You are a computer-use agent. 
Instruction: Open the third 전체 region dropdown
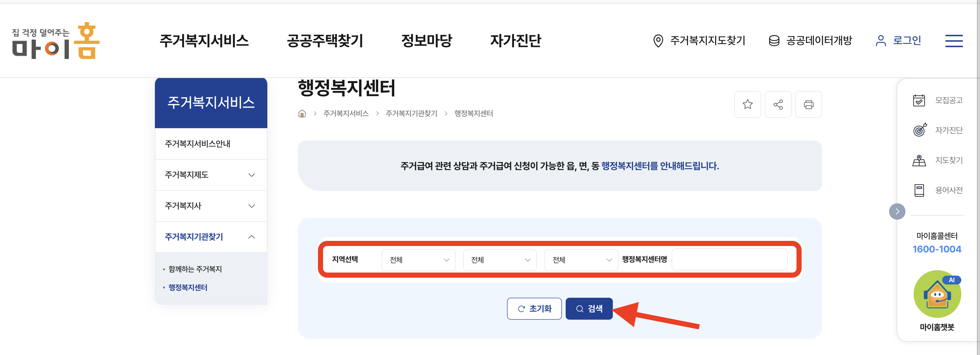581,260
